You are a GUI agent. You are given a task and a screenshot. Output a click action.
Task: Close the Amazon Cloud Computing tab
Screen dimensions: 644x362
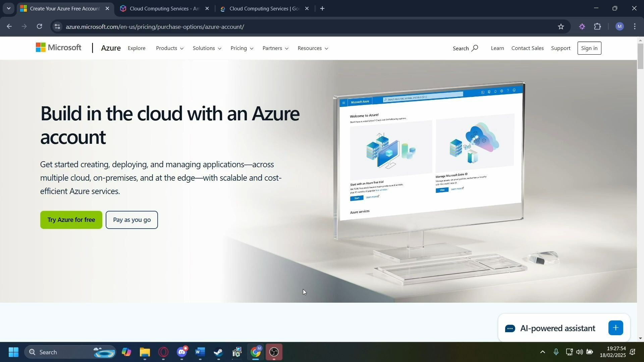(x=207, y=9)
